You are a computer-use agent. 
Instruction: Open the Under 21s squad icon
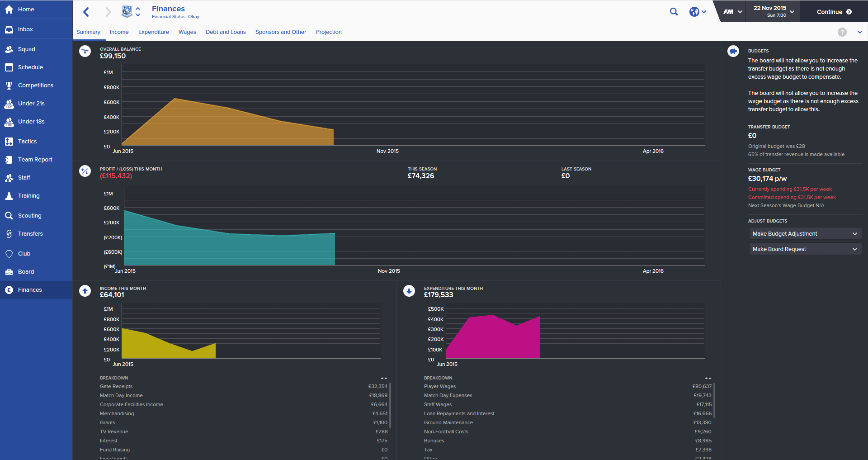click(9, 104)
